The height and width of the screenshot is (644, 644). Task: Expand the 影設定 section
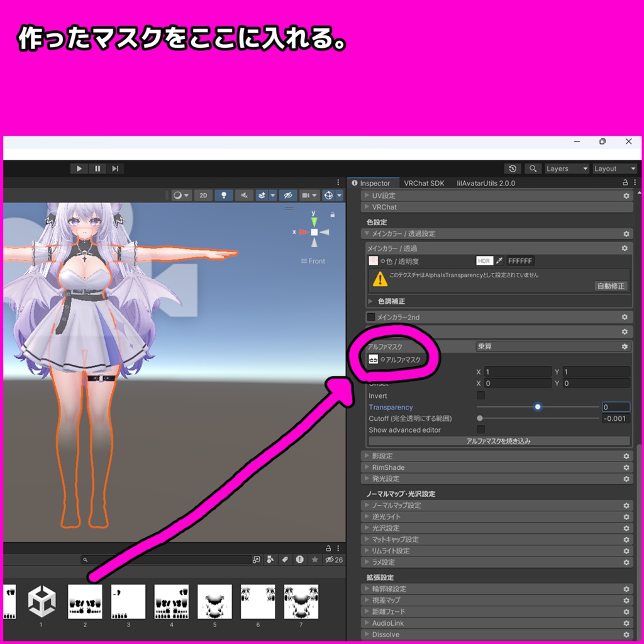click(x=497, y=456)
